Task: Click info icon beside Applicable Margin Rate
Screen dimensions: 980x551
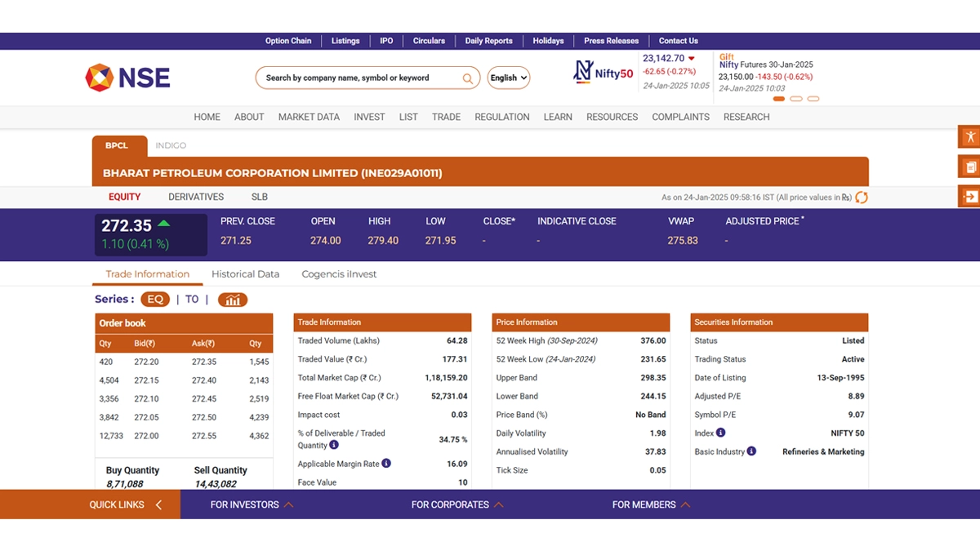Action: 386,464
